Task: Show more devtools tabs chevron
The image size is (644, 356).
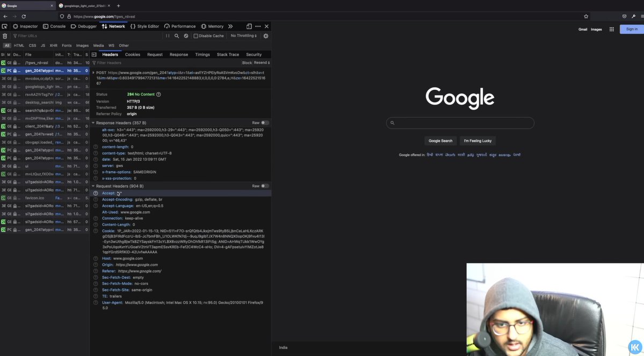Action: [x=230, y=26]
